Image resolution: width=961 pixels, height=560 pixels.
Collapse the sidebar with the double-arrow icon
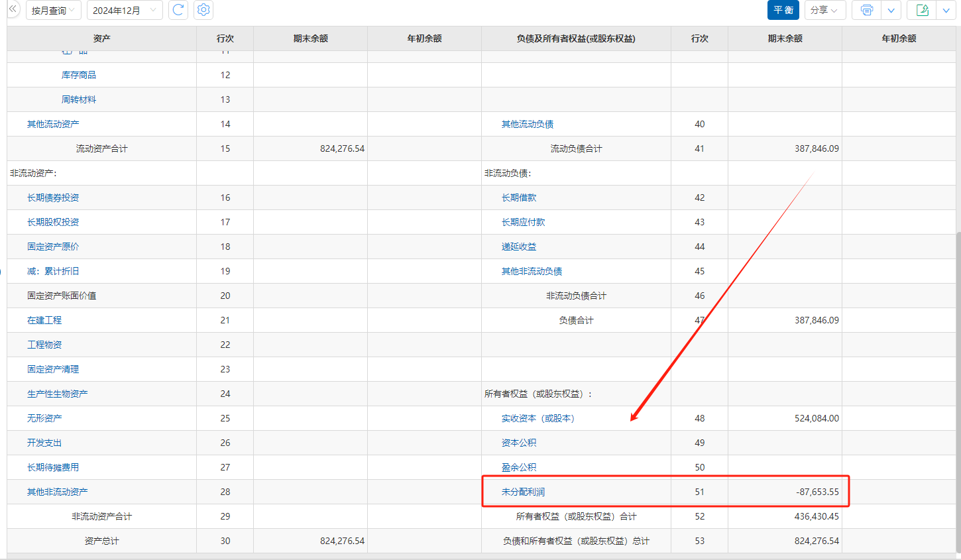pos(13,9)
